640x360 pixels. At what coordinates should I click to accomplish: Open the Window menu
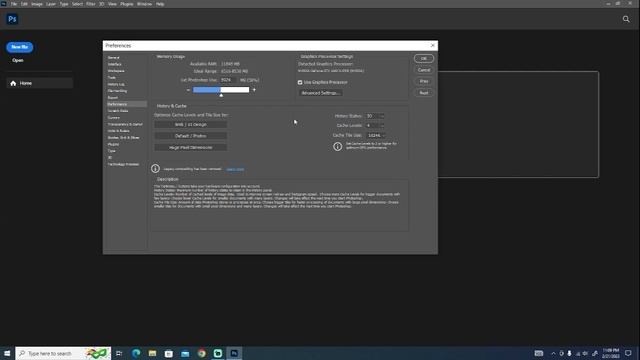click(x=144, y=4)
